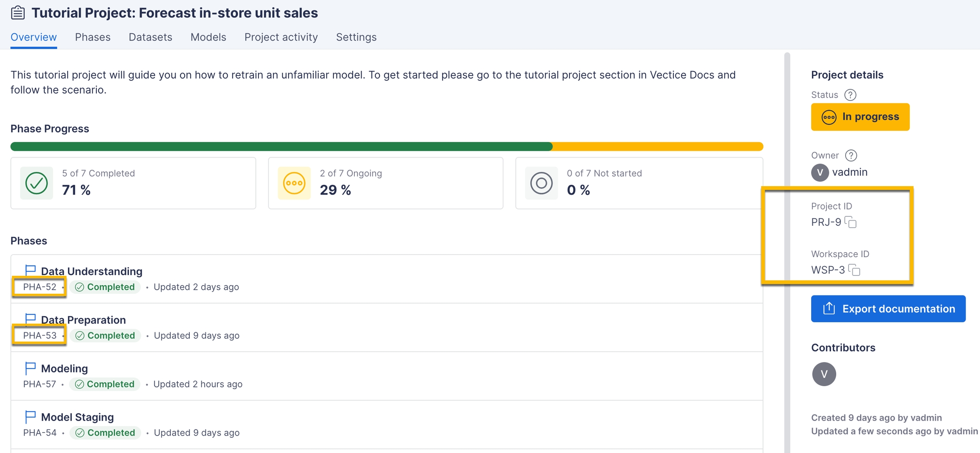Click the Owner help question mark icon
Image resolution: width=980 pixels, height=453 pixels.
(851, 155)
